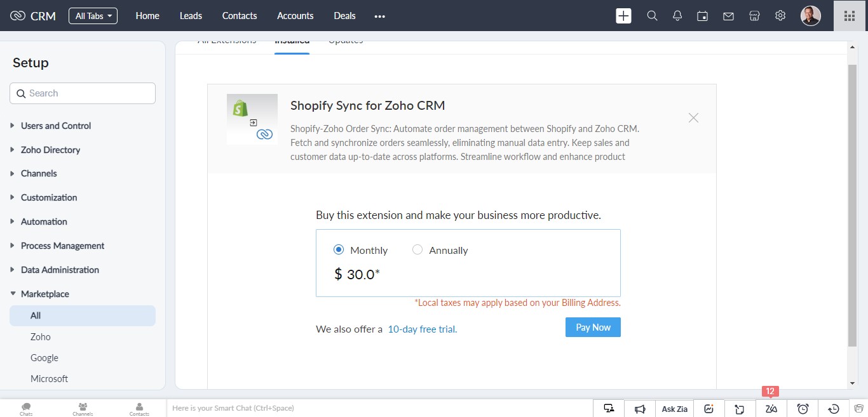Expand Process Management section
Screen dimensions: 868x417
(62, 246)
